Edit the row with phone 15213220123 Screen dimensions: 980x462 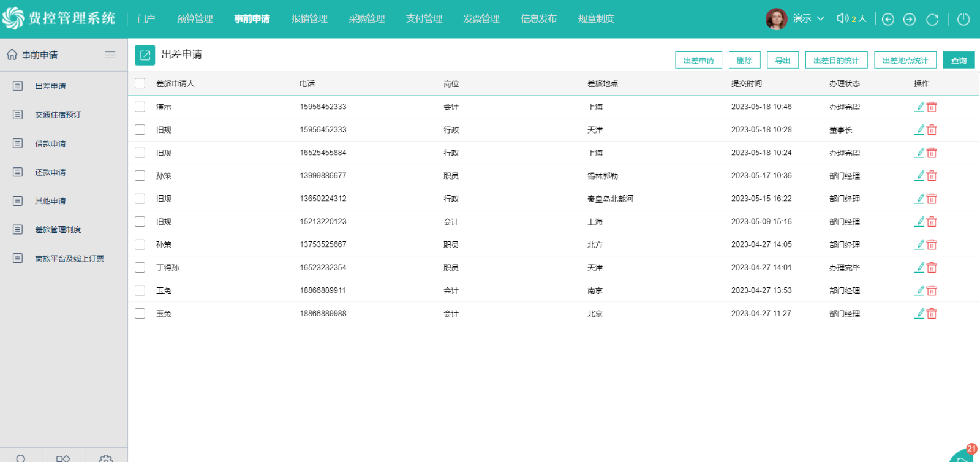[x=919, y=221]
